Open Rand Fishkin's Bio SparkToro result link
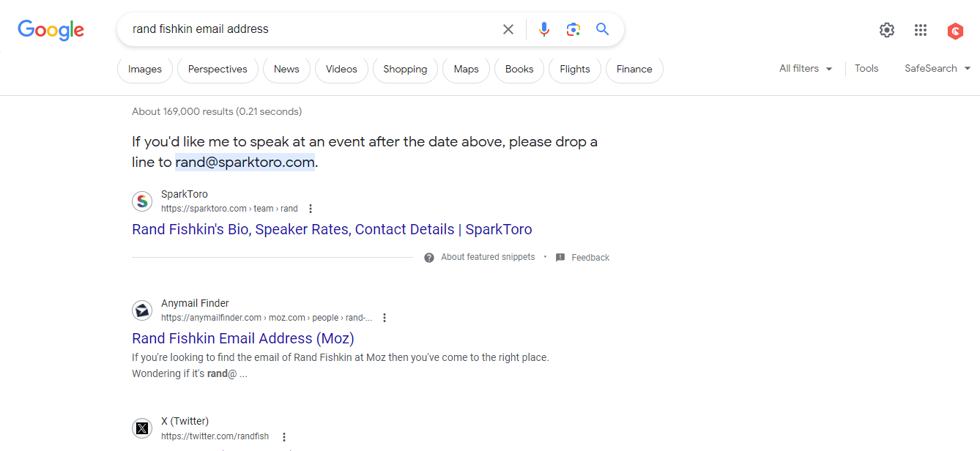The image size is (980, 451). point(332,229)
